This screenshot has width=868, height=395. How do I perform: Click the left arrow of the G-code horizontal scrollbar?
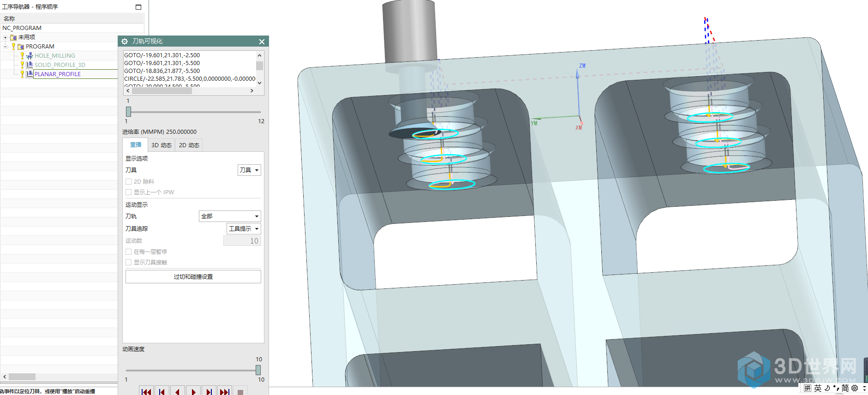coord(128,91)
